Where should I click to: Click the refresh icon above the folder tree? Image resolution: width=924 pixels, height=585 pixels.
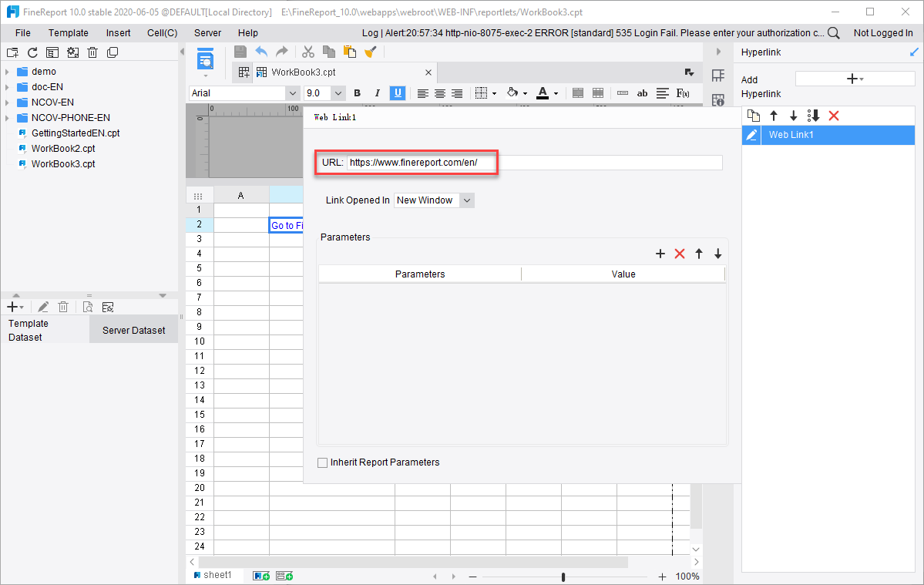(x=32, y=52)
